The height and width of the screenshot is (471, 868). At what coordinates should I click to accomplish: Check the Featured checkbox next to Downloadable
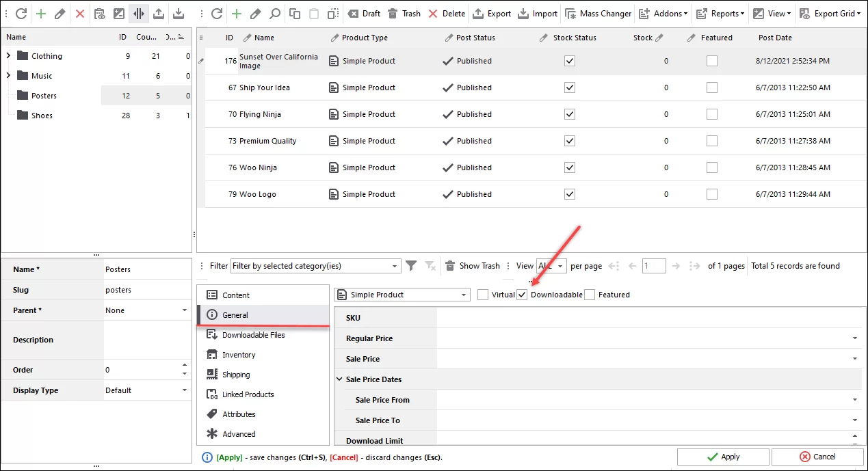(x=589, y=294)
